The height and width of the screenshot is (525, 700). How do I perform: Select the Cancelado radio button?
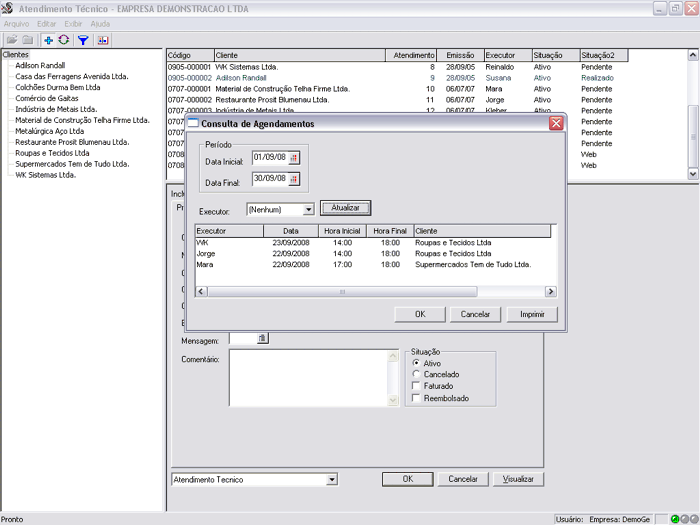click(416, 374)
